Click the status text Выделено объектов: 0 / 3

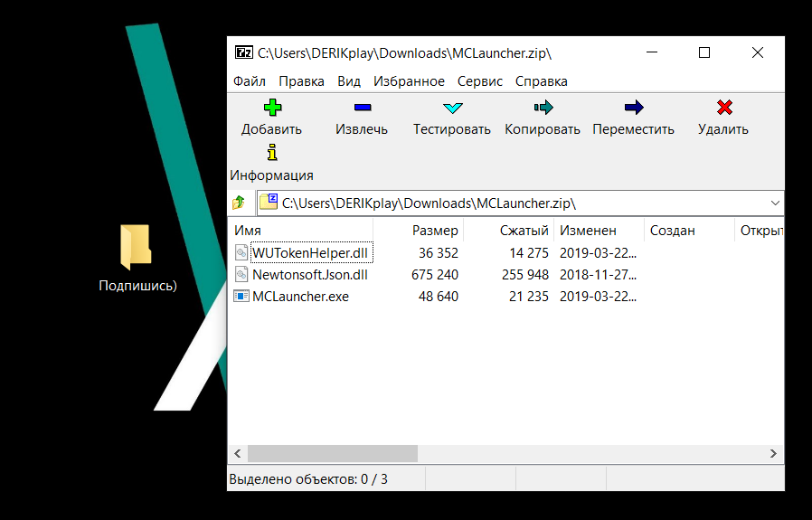[308, 479]
